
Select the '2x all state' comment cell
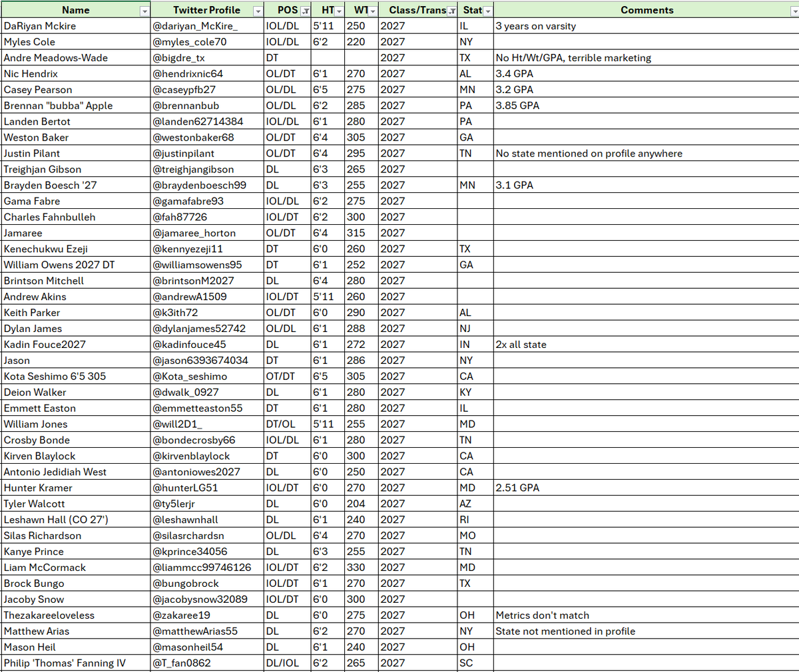click(x=647, y=345)
